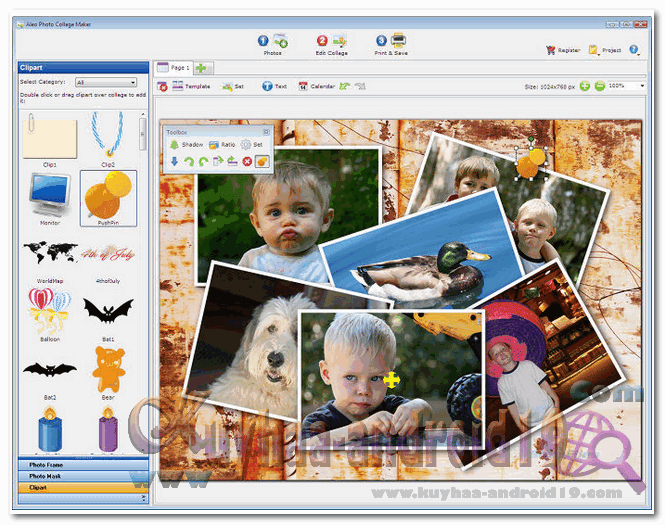
Task: Select the orange Bear clipart
Action: (109, 369)
